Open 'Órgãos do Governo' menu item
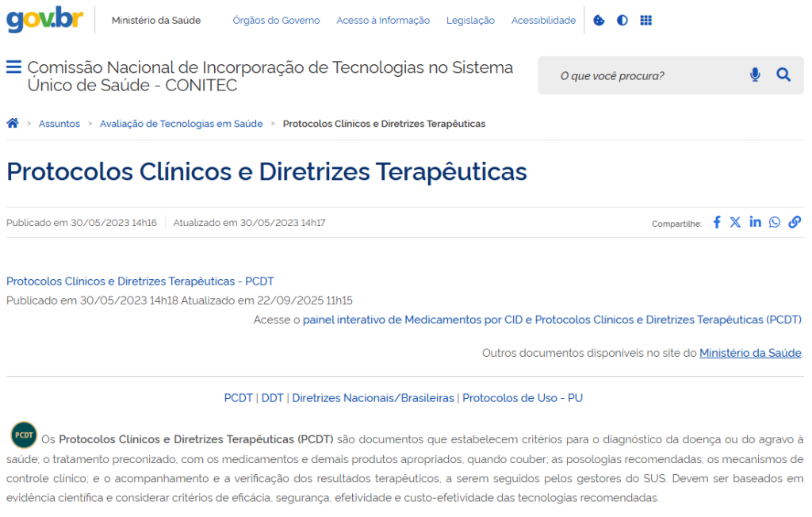The image size is (812, 517). coord(276,21)
